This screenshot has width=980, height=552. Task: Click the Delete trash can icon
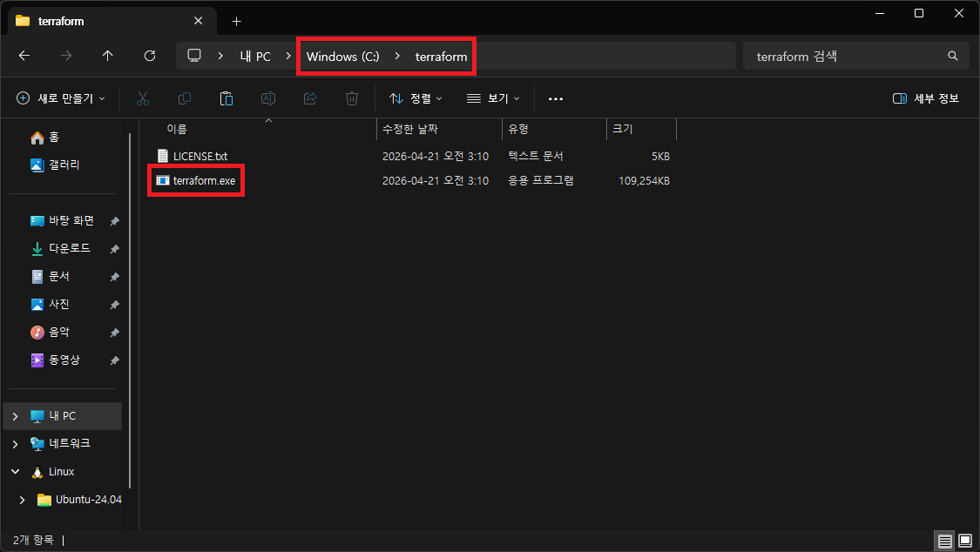pyautogui.click(x=352, y=98)
